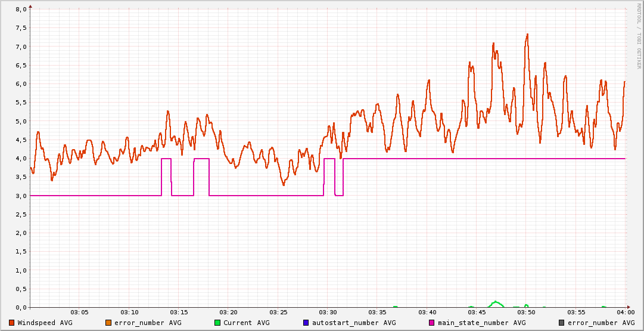The width and height of the screenshot is (644, 331).
Task: Click the highest windspeed peak near 03:50
Action: point(527,35)
